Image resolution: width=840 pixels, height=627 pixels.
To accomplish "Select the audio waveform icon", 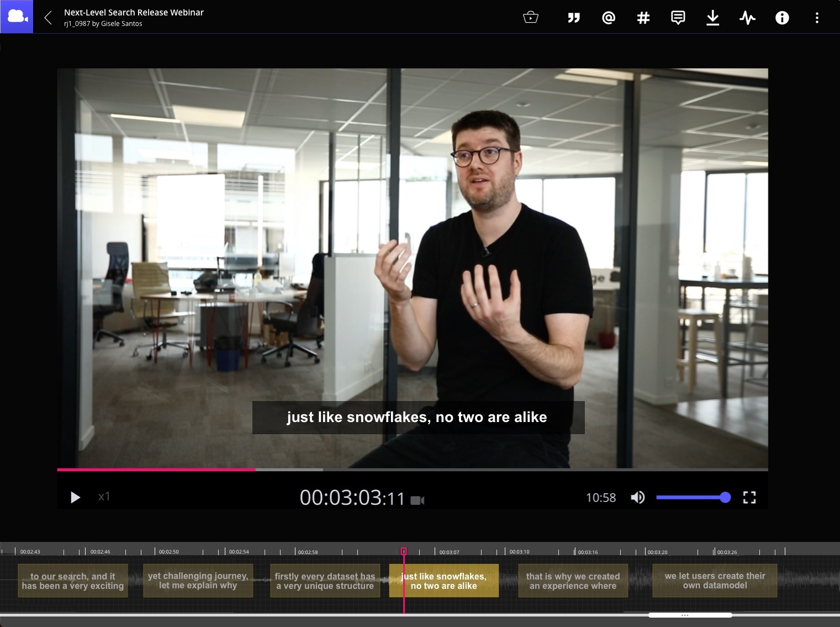I will 747,17.
